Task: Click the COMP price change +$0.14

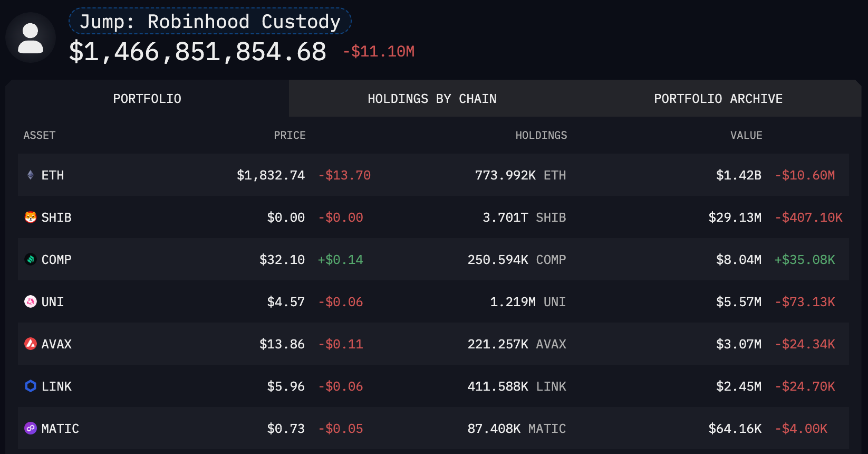Action: click(x=340, y=260)
